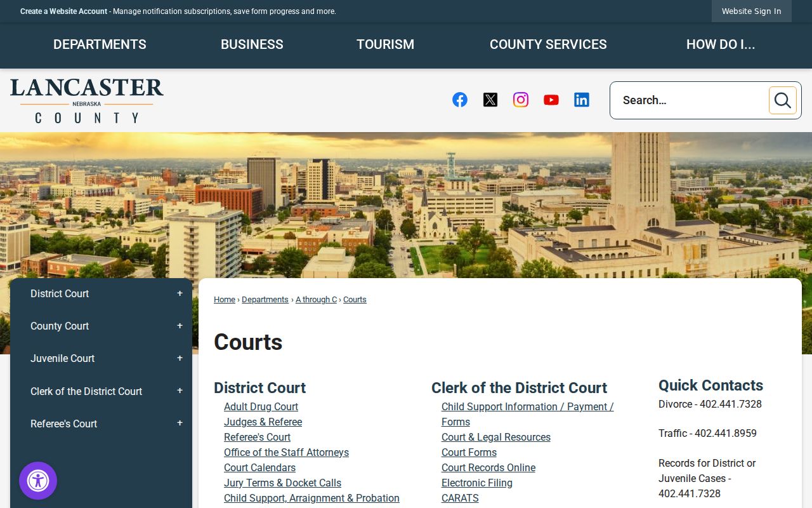Open the How Do I... menu

[x=721, y=44]
